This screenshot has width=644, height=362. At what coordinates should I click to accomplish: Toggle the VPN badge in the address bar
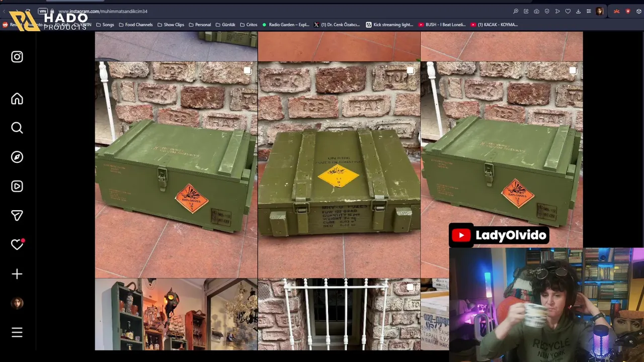(x=43, y=11)
